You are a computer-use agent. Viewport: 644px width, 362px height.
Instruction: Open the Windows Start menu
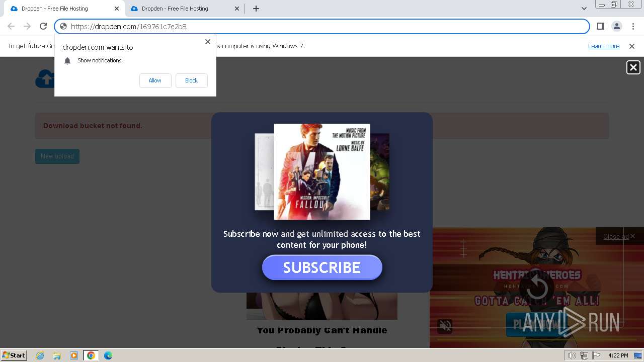14,355
